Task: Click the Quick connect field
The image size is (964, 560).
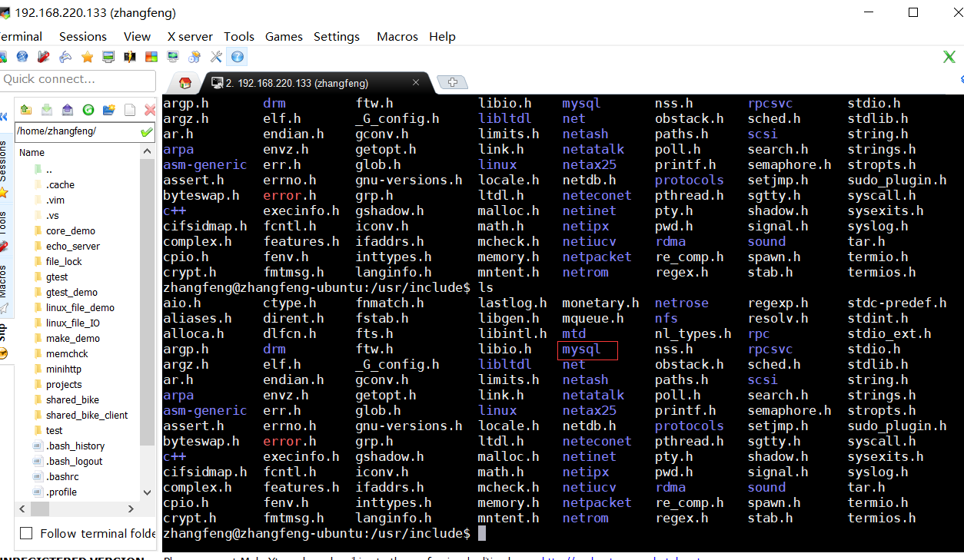Action: coord(77,81)
